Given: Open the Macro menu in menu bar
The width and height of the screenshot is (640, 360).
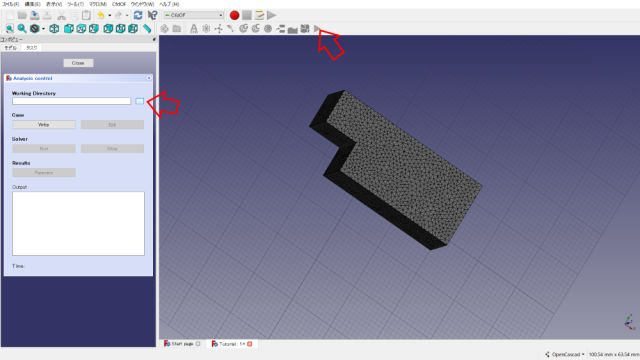Looking at the screenshot, I should pyautogui.click(x=98, y=4).
